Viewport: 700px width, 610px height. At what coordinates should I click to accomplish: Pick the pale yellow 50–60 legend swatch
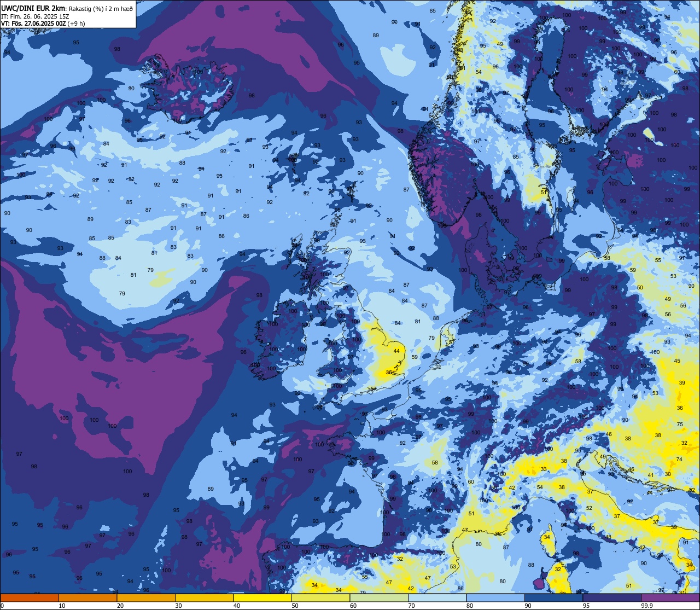click(x=320, y=598)
